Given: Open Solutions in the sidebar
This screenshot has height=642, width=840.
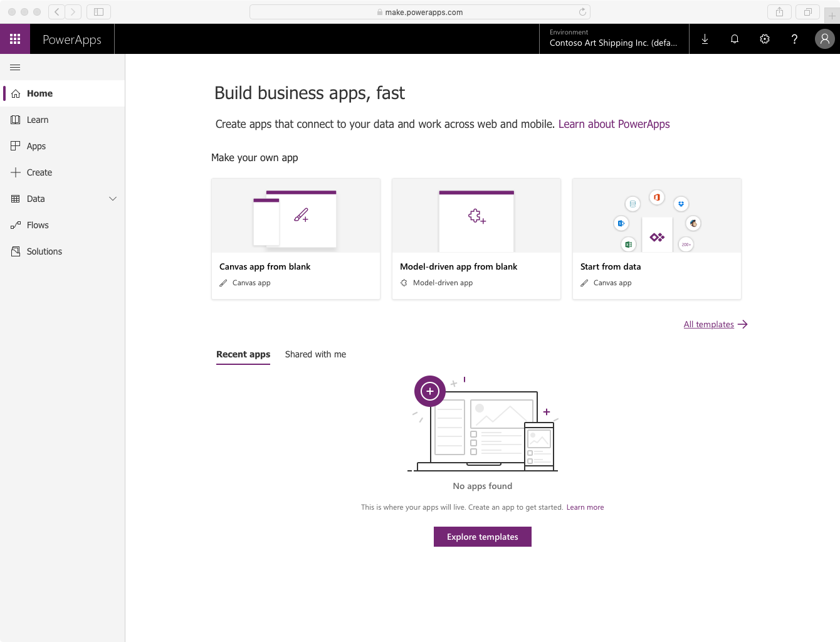Looking at the screenshot, I should point(63,251).
